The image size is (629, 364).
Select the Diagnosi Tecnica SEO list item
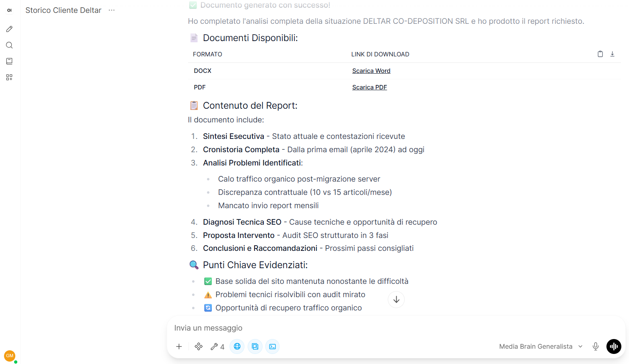tap(320, 222)
